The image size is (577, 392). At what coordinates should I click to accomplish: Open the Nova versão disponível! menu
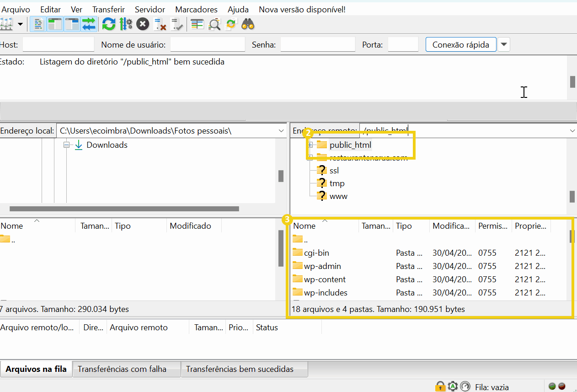point(302,9)
